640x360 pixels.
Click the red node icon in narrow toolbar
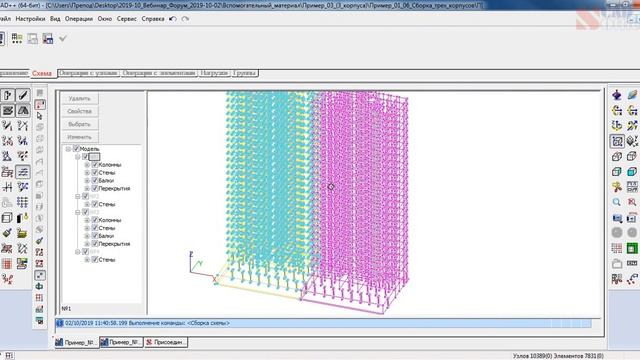click(40, 104)
